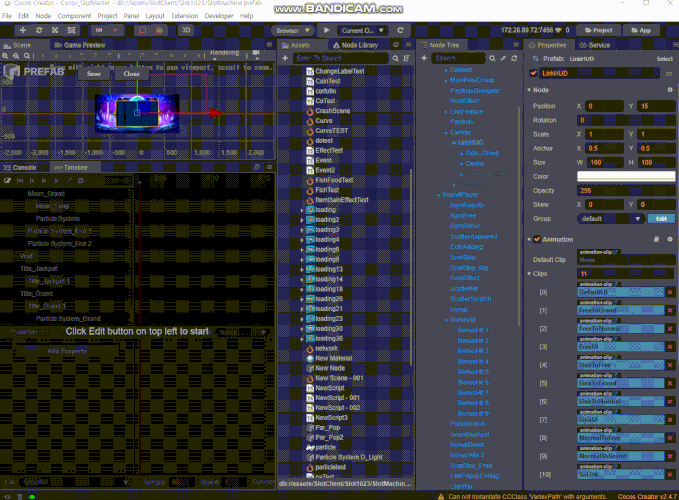Collapse the Animation component section
Screen dimensions: 679x500
coord(529,239)
